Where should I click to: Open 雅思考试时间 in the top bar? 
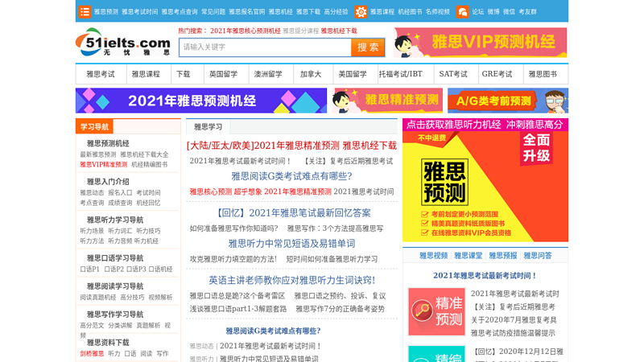pos(139,12)
